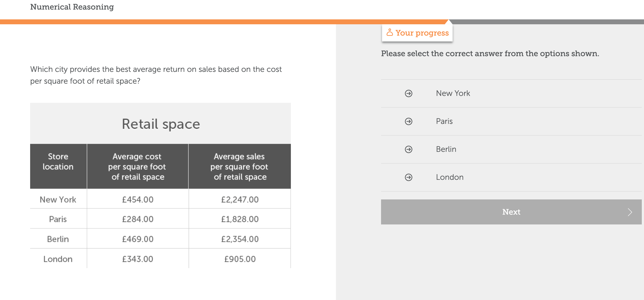
Task: Click the arrow icon beside New York
Action: point(409,93)
